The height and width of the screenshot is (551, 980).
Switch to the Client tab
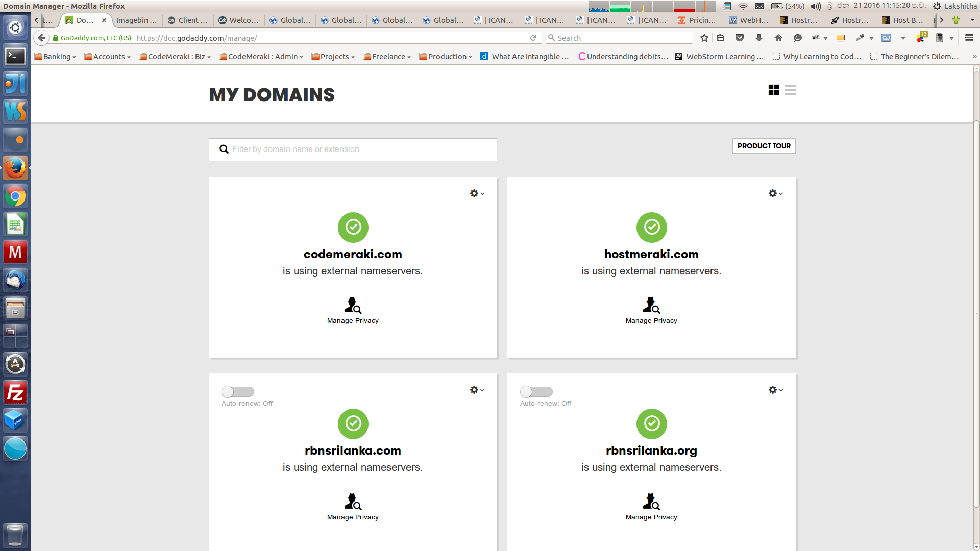(x=188, y=20)
